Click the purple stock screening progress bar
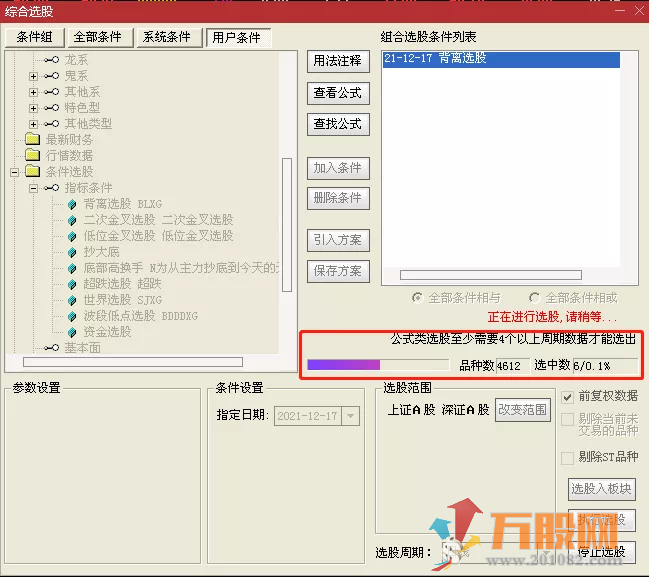 [x=378, y=365]
